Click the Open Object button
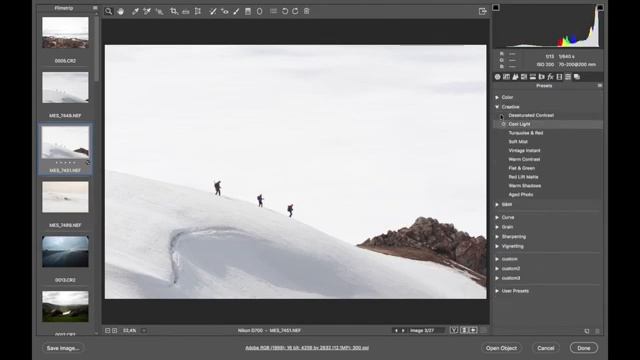 click(501, 348)
